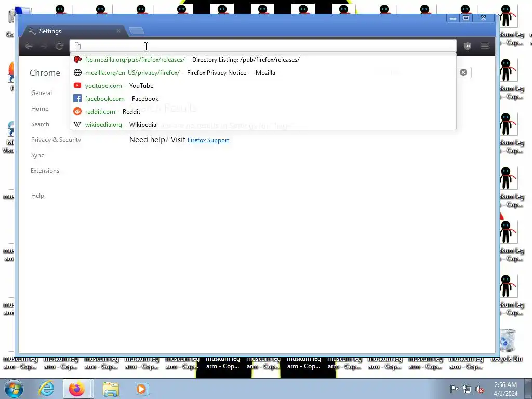Open the Firefox Privacy Notice suggestion

click(263, 73)
